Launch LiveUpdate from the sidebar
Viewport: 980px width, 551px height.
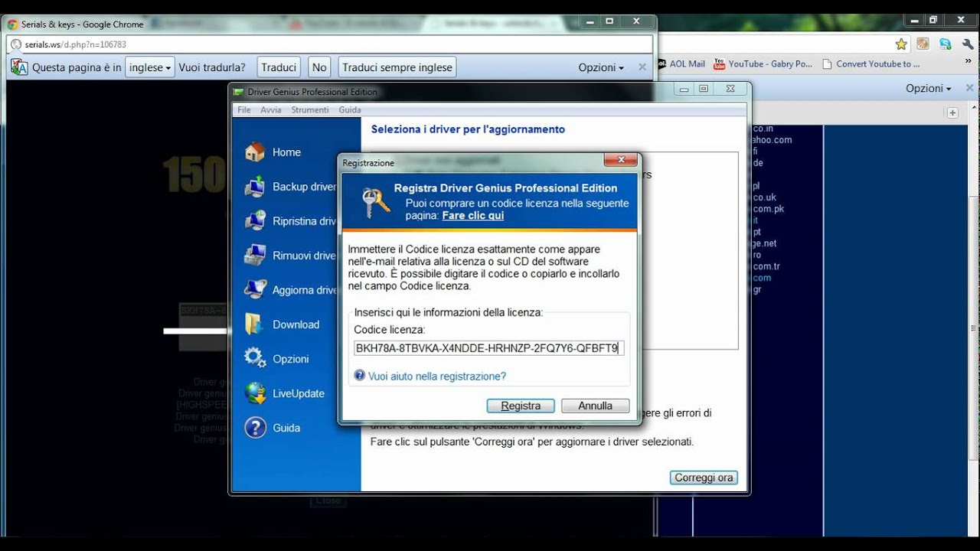click(x=285, y=393)
